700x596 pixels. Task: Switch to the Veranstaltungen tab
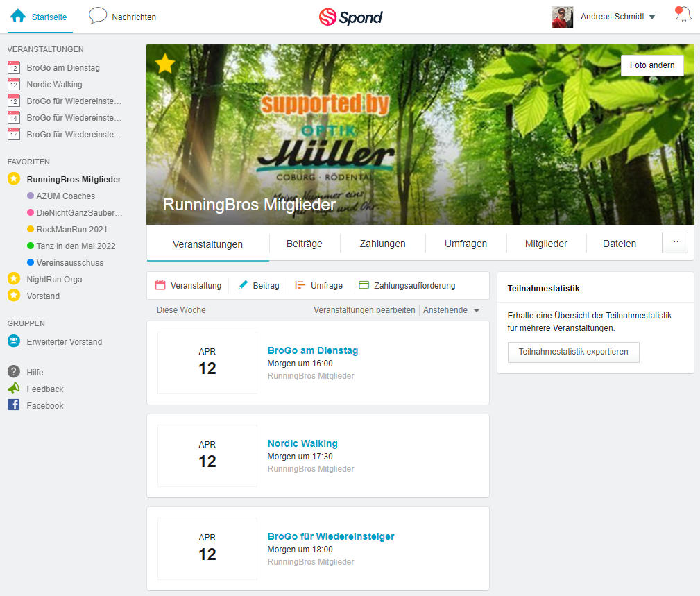[207, 244]
